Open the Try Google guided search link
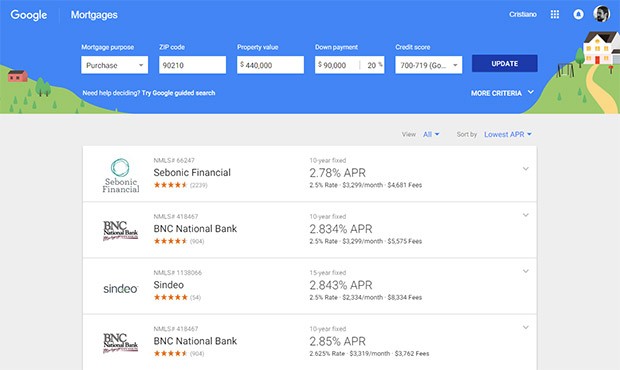The width and height of the screenshot is (620, 370). pyautogui.click(x=178, y=93)
